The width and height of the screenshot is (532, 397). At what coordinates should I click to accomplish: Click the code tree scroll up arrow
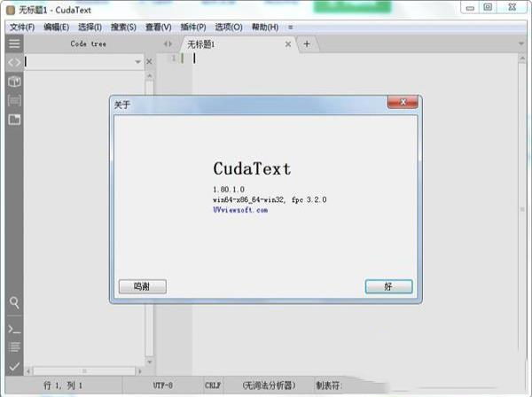(149, 76)
